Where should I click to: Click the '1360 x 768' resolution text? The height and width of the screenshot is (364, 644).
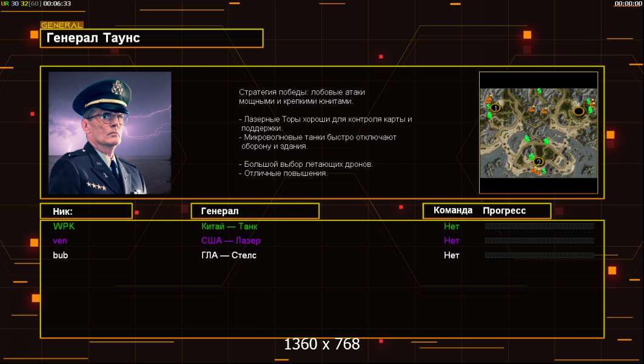[x=321, y=344]
